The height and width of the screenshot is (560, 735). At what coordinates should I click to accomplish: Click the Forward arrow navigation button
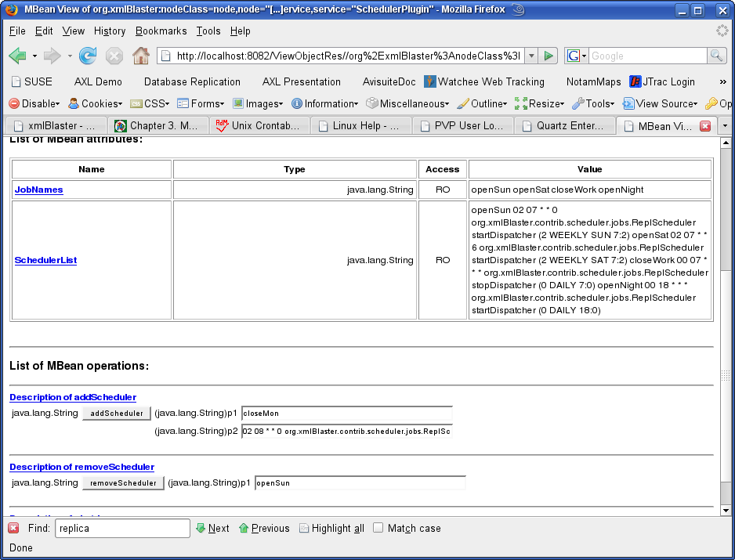pos(52,56)
